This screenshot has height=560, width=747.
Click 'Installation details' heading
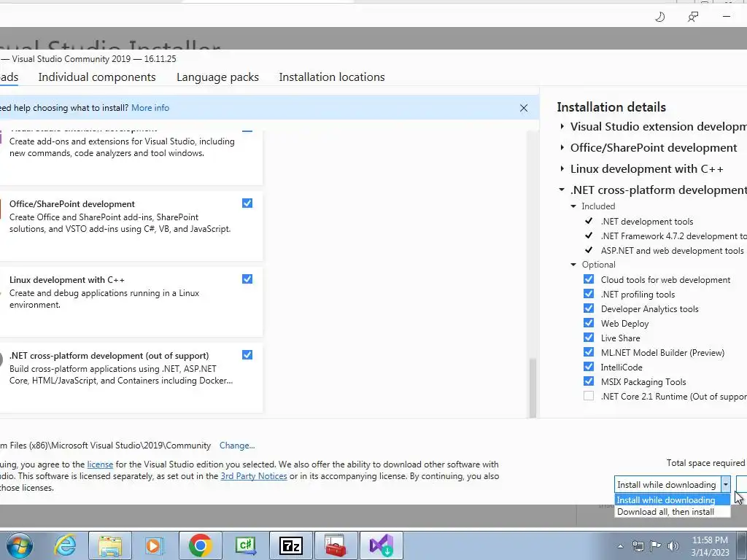click(611, 107)
